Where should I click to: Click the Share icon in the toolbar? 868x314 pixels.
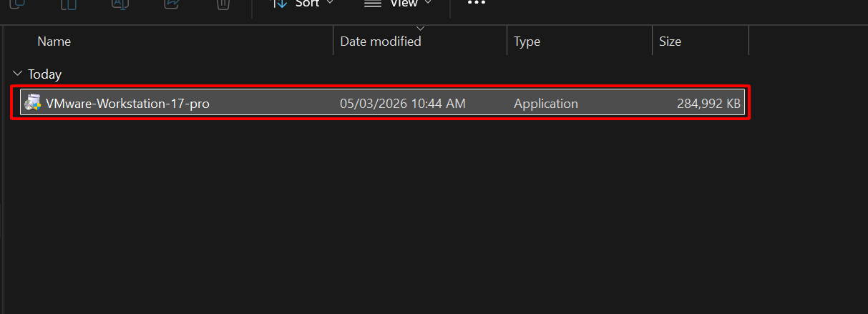(172, 4)
